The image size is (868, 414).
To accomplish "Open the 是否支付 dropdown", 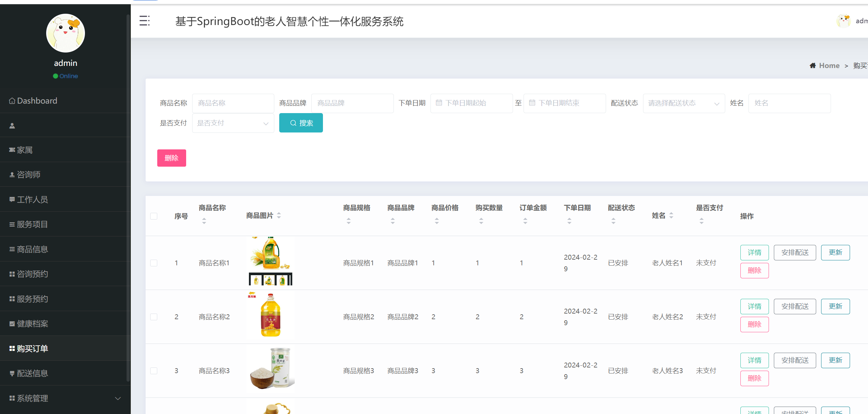I will [x=233, y=123].
